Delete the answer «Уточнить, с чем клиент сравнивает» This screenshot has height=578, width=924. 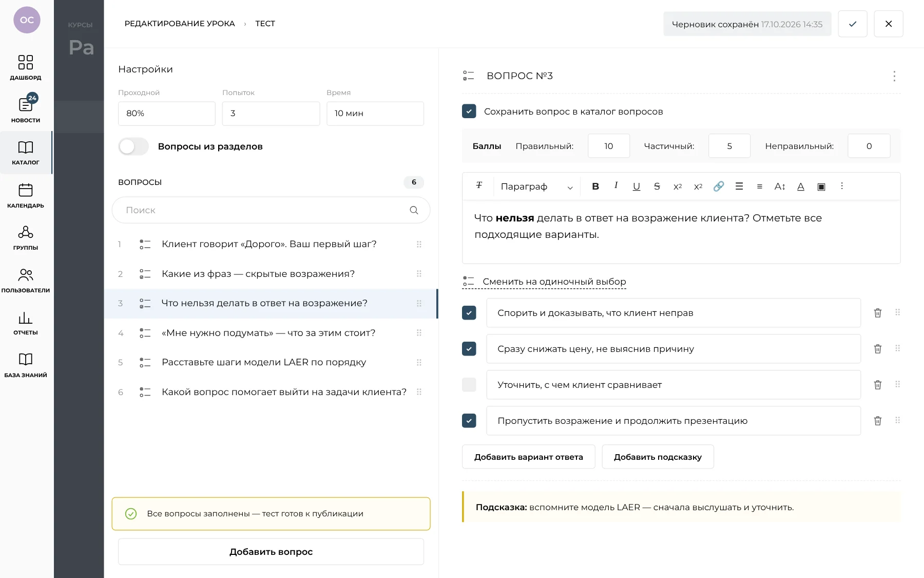878,385
